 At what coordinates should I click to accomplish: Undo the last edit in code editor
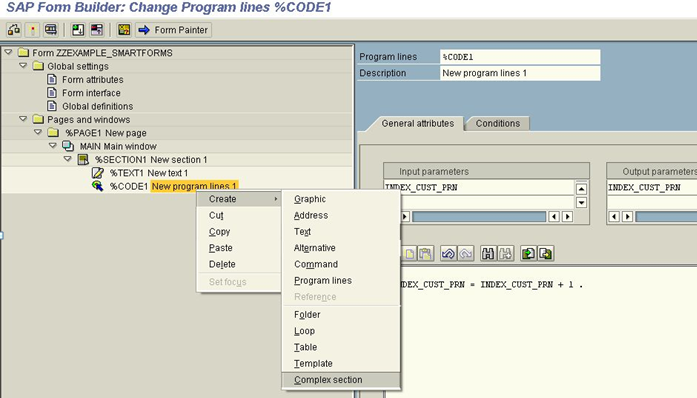(448, 253)
